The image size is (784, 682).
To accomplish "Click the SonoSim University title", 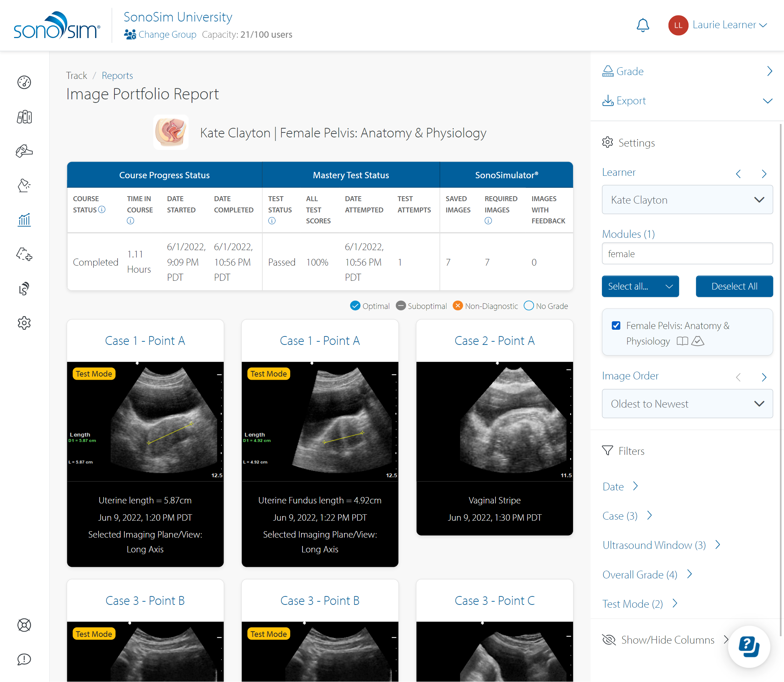I will click(178, 17).
